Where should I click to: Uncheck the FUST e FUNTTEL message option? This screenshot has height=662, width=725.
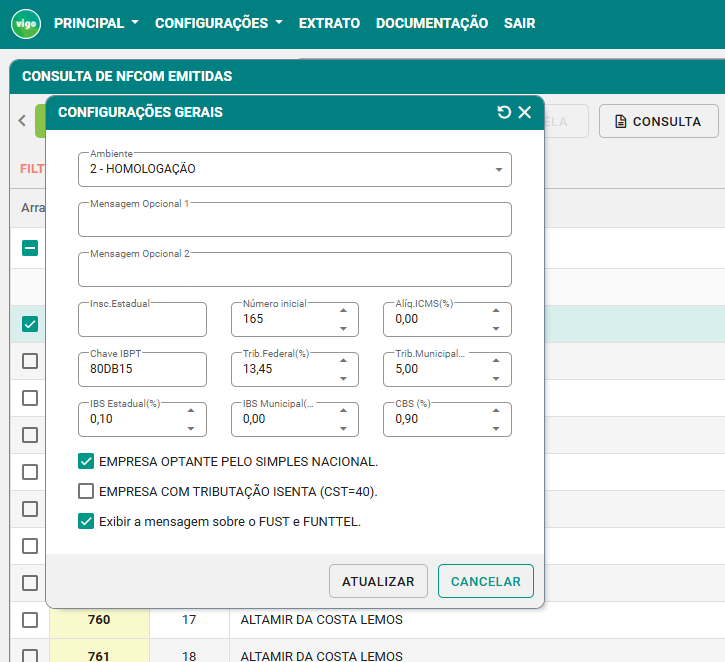pyautogui.click(x=86, y=521)
